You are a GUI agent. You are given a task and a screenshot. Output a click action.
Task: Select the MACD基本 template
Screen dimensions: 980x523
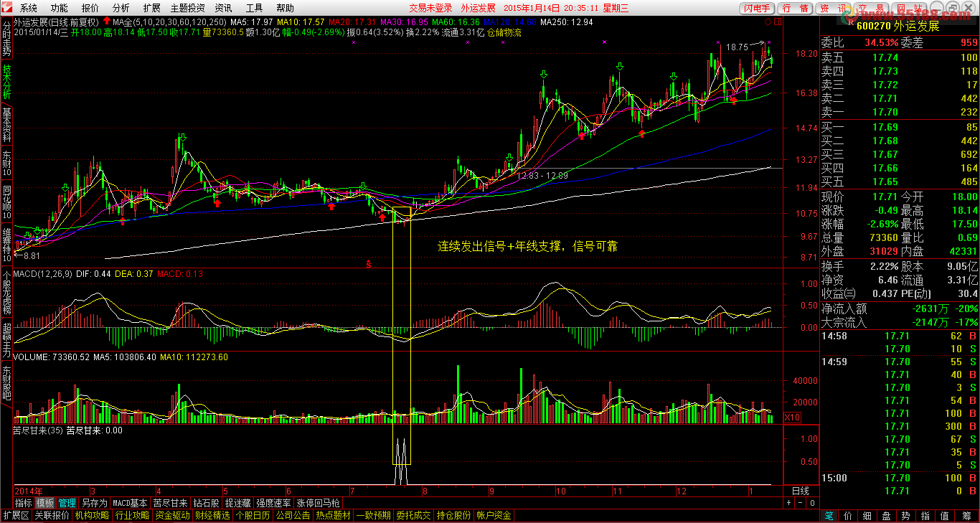pyautogui.click(x=130, y=503)
